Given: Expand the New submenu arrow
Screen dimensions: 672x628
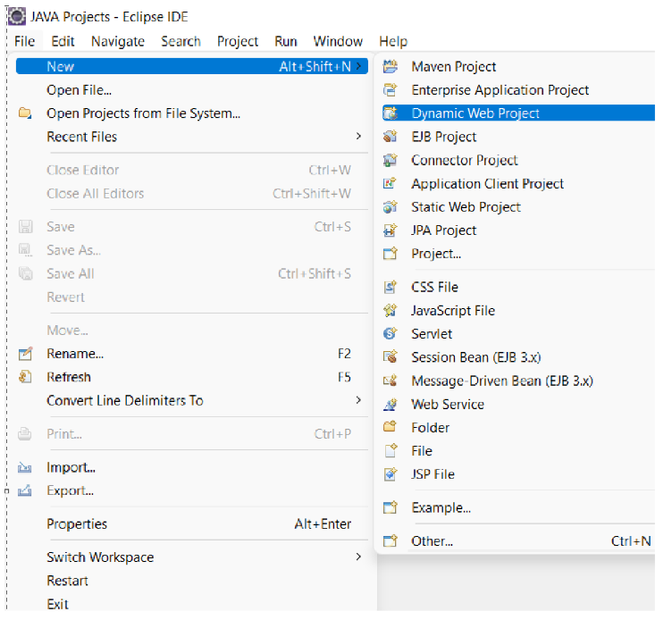Looking at the screenshot, I should pyautogui.click(x=358, y=66).
